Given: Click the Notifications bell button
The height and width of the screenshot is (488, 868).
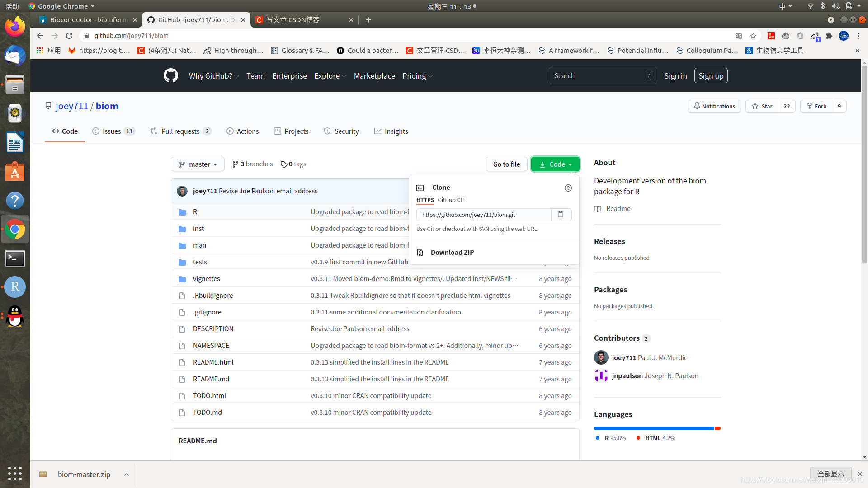Looking at the screenshot, I should pyautogui.click(x=714, y=106).
